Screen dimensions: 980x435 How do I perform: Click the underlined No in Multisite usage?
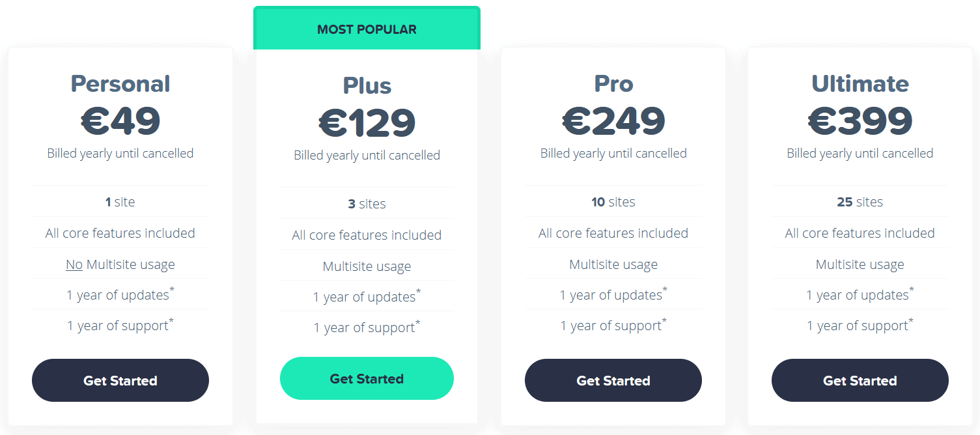pyautogui.click(x=74, y=264)
